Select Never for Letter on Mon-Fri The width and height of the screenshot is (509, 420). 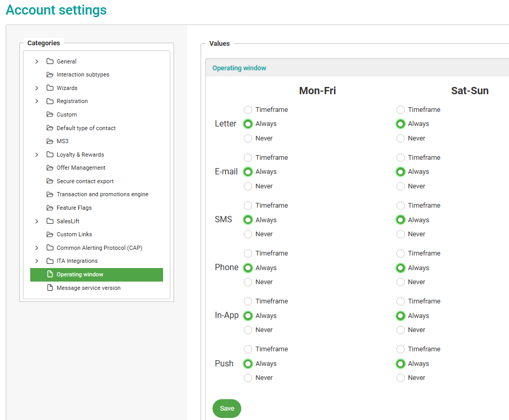(x=248, y=138)
